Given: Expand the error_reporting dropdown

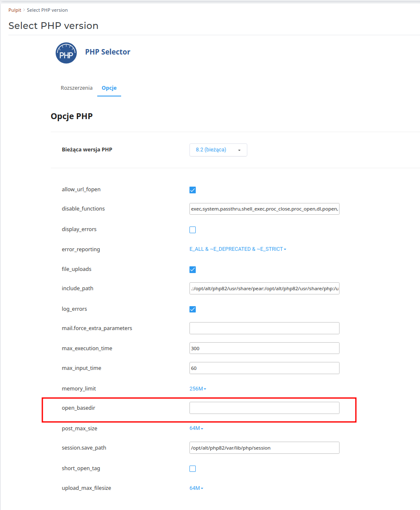Looking at the screenshot, I should tap(238, 249).
